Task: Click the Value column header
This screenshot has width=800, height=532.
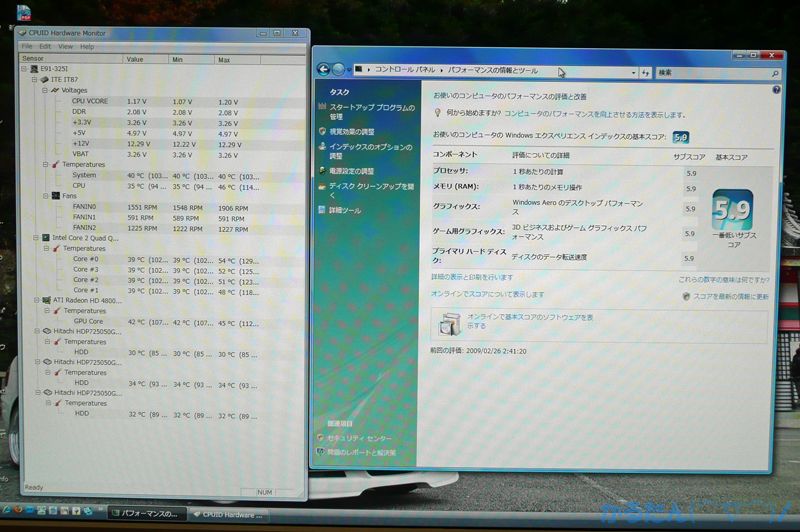Action: click(145, 59)
